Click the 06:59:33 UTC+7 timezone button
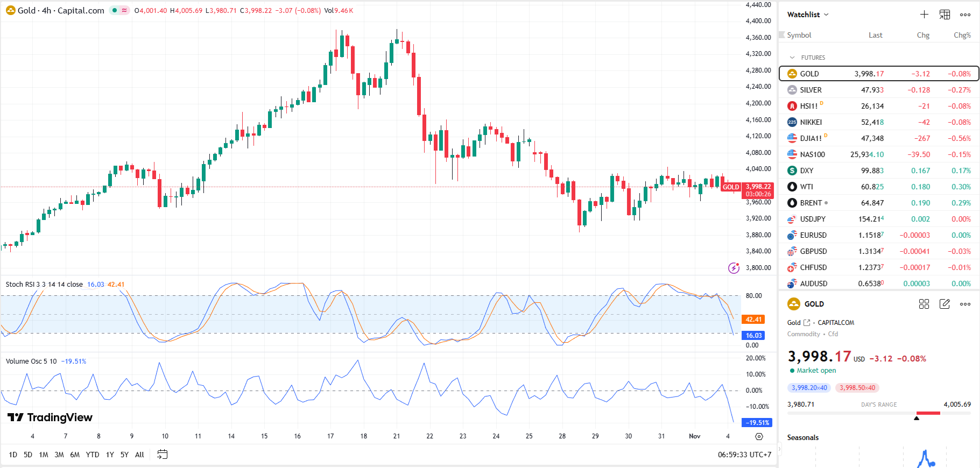Image resolution: width=980 pixels, height=468 pixels. (744, 455)
